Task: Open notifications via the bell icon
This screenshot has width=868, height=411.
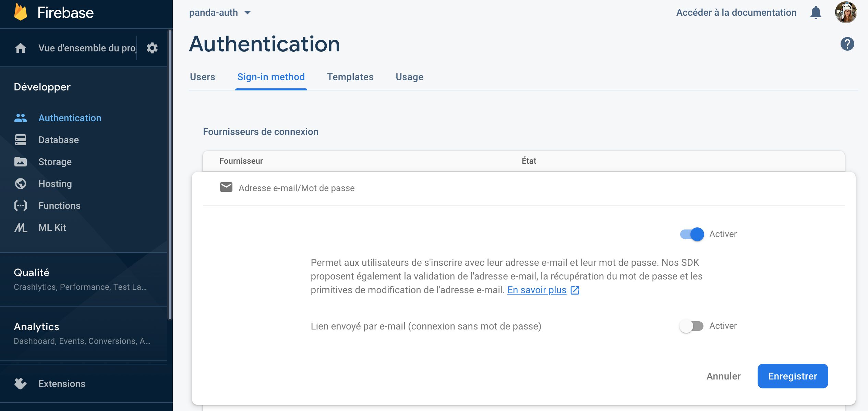Action: [x=816, y=12]
